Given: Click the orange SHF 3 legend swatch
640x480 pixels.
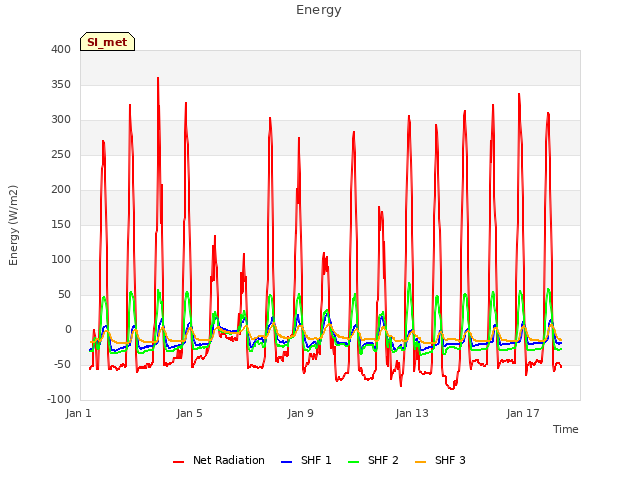Looking at the screenshot, I should (420, 462).
